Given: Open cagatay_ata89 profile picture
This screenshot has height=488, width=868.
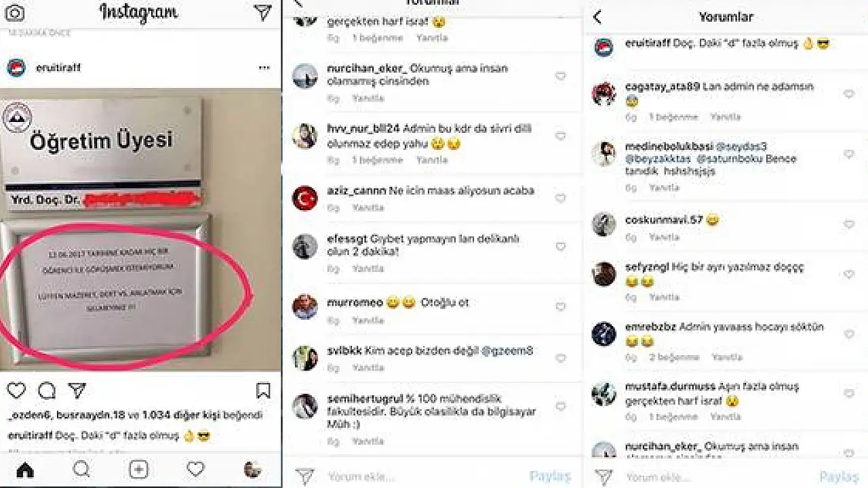Looking at the screenshot, I should (x=604, y=94).
